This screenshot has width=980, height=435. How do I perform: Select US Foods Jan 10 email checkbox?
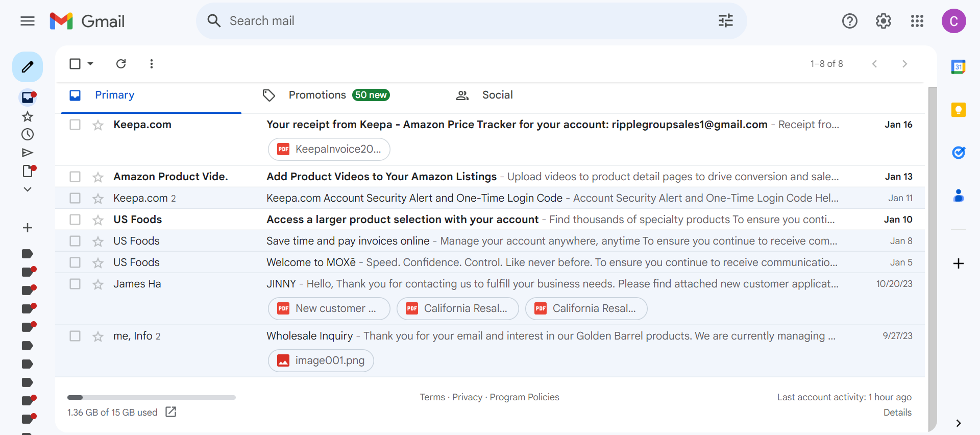75,220
